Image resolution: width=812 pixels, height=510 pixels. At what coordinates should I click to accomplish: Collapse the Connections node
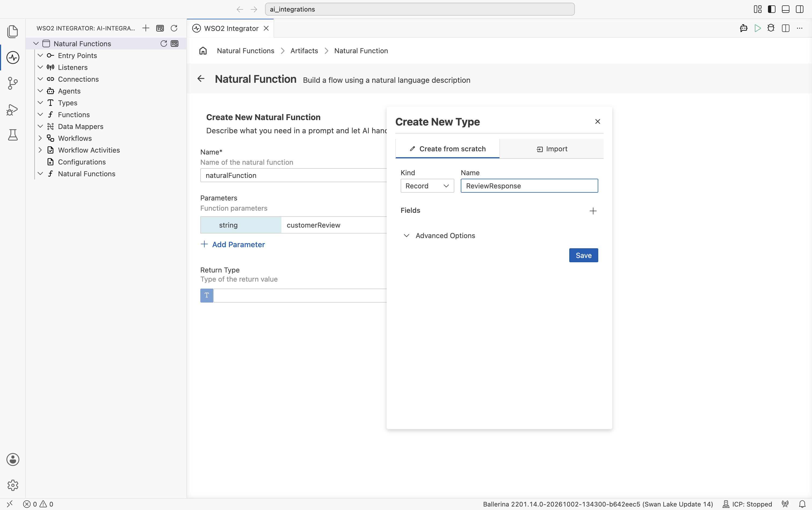[40, 79]
